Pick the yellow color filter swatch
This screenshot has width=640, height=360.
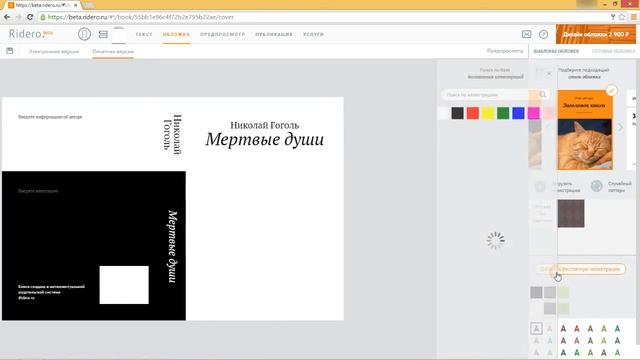pos(488,113)
